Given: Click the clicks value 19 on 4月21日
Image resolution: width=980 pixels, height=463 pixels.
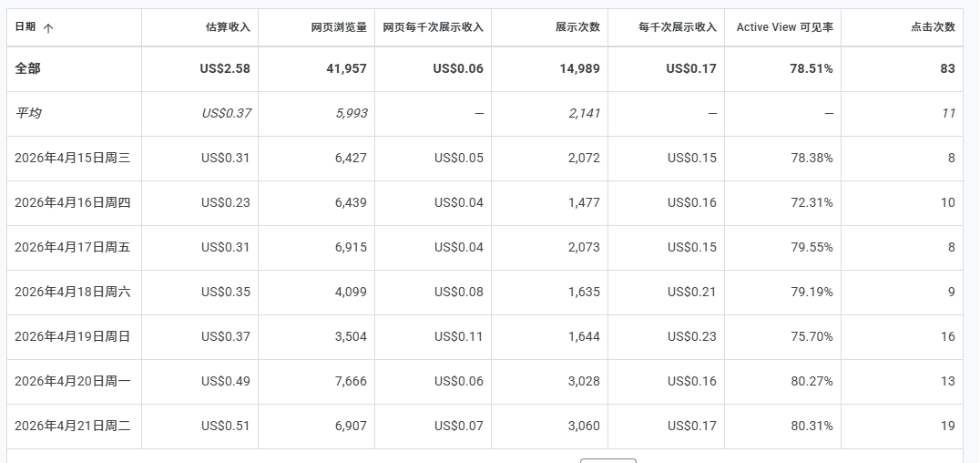Looking at the screenshot, I should tap(948, 426).
